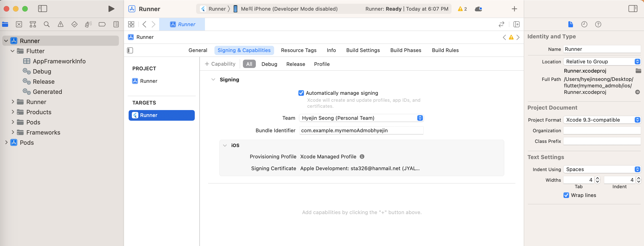Screen dimensions: 644x246
Task: Jump to the previous issue
Action: coord(504,37)
